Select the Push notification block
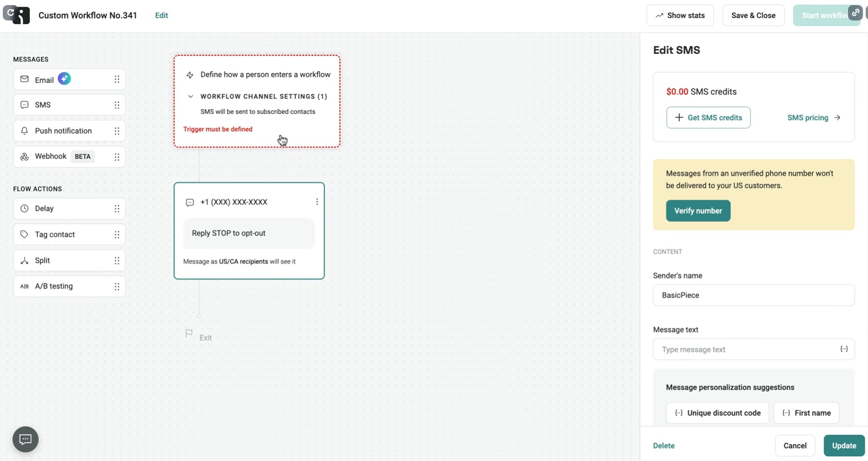Viewport: 868px width, 461px height. 69,131
